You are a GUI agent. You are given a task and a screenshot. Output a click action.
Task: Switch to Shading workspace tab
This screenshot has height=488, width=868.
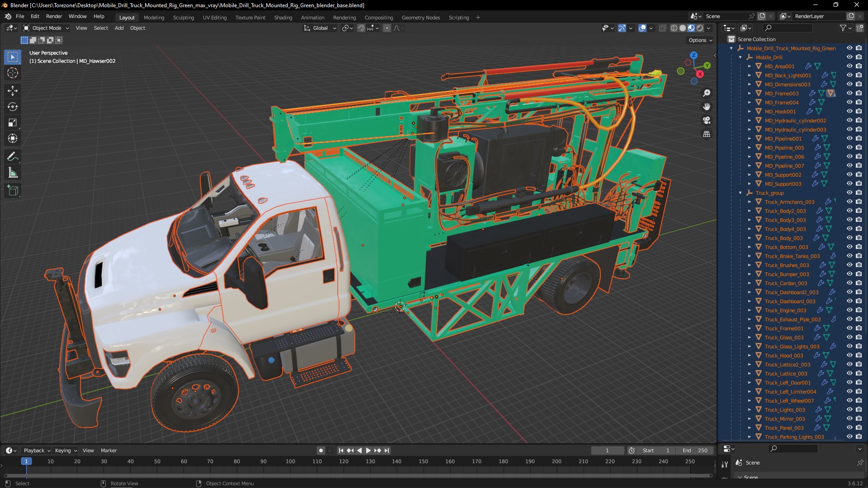click(283, 18)
